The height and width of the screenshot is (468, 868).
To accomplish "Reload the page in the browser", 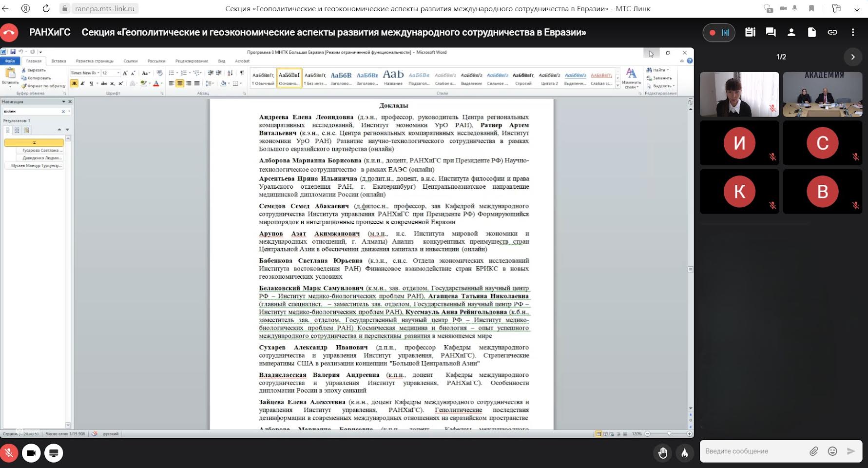I will pos(46,8).
